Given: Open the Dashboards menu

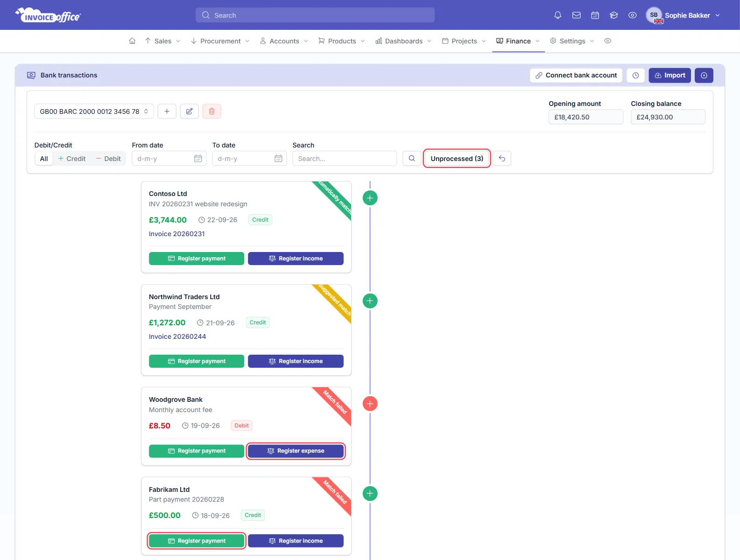Looking at the screenshot, I should [403, 41].
